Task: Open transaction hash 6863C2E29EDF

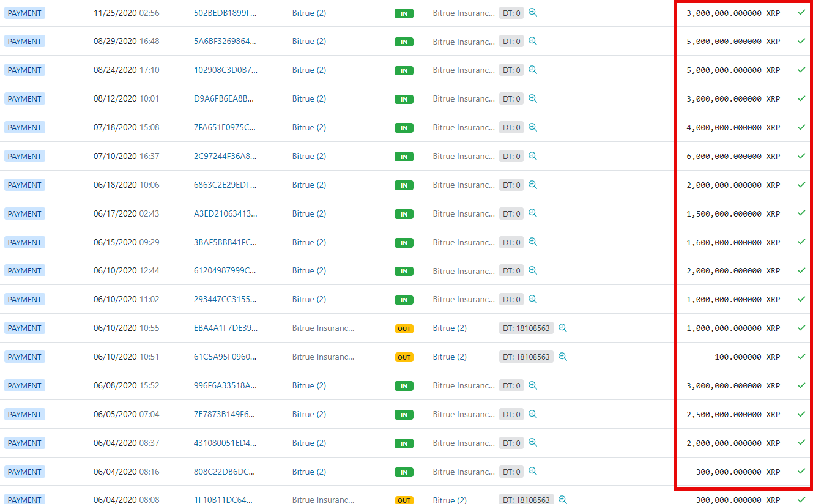Action: point(225,185)
